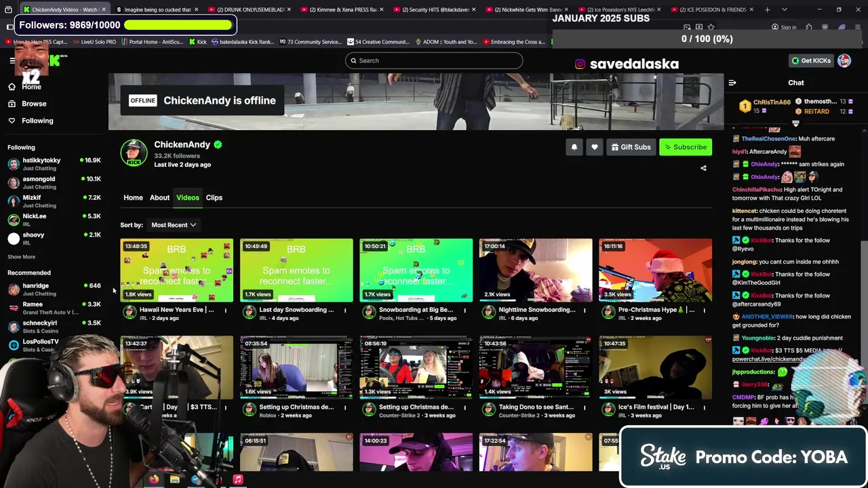This screenshot has width=868, height=488.
Task: Click TheRealChosenOne username in chat
Action: [x=768, y=139]
